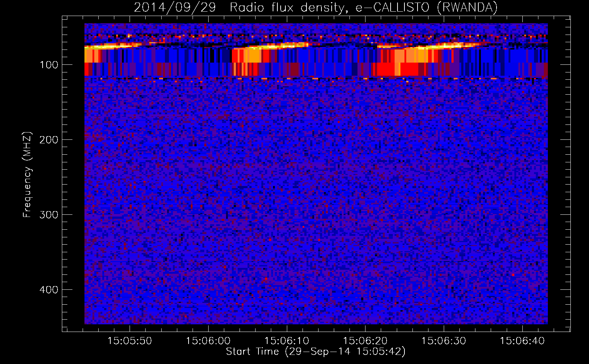The width and height of the screenshot is (589, 364).
Task: Select the 15:06:30 time tick label
Action: click(444, 341)
